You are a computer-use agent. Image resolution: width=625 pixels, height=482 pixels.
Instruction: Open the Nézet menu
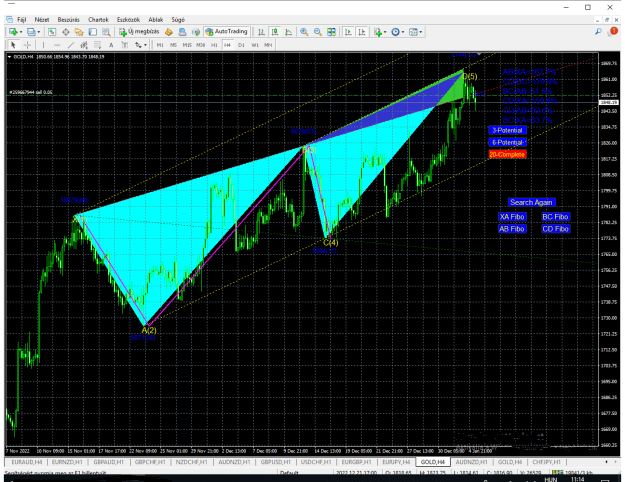(x=41, y=20)
